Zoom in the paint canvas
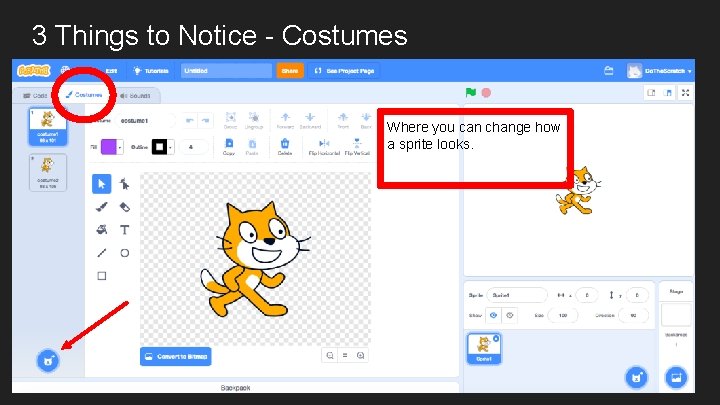720x405 pixels. pos(360,355)
